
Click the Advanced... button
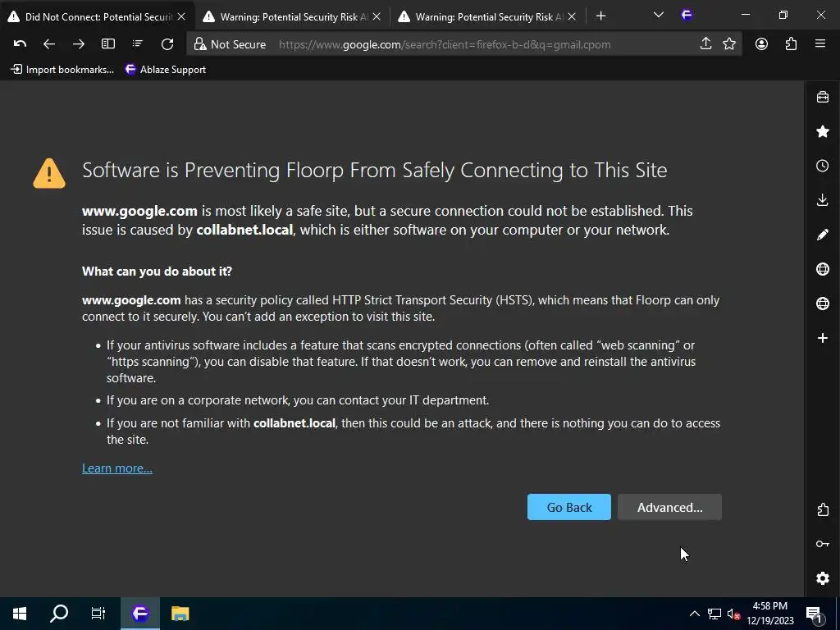click(669, 507)
